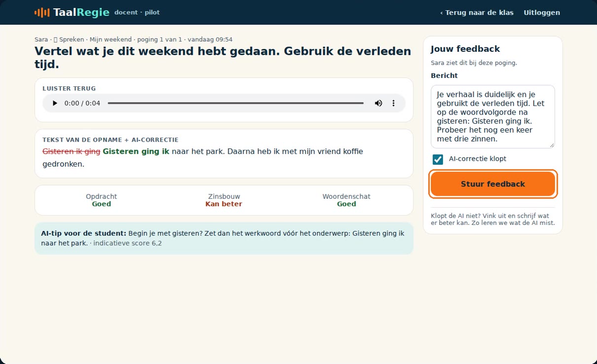This screenshot has width=597, height=364.
Task: Click the Sara ziet dit bij deze poging note
Action: click(474, 63)
